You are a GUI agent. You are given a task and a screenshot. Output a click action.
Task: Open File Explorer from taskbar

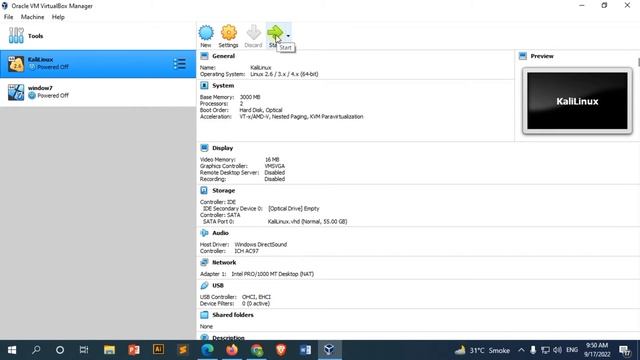109,350
